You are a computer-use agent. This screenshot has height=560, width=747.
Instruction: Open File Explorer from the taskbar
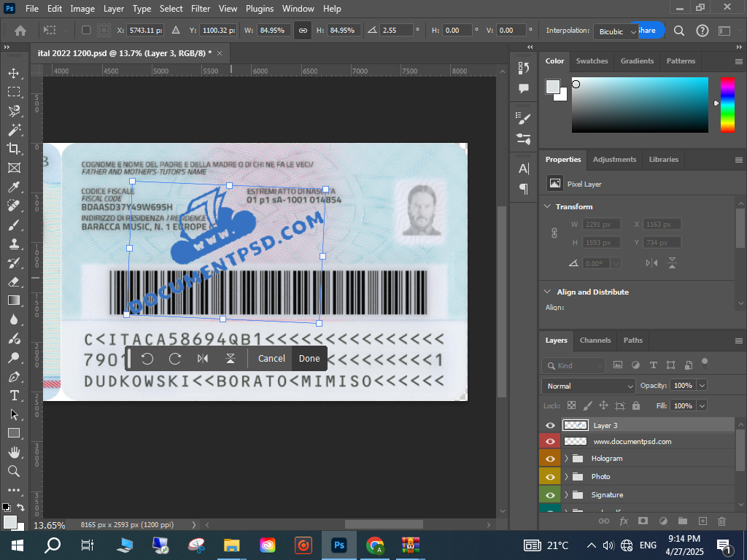pyautogui.click(x=231, y=545)
